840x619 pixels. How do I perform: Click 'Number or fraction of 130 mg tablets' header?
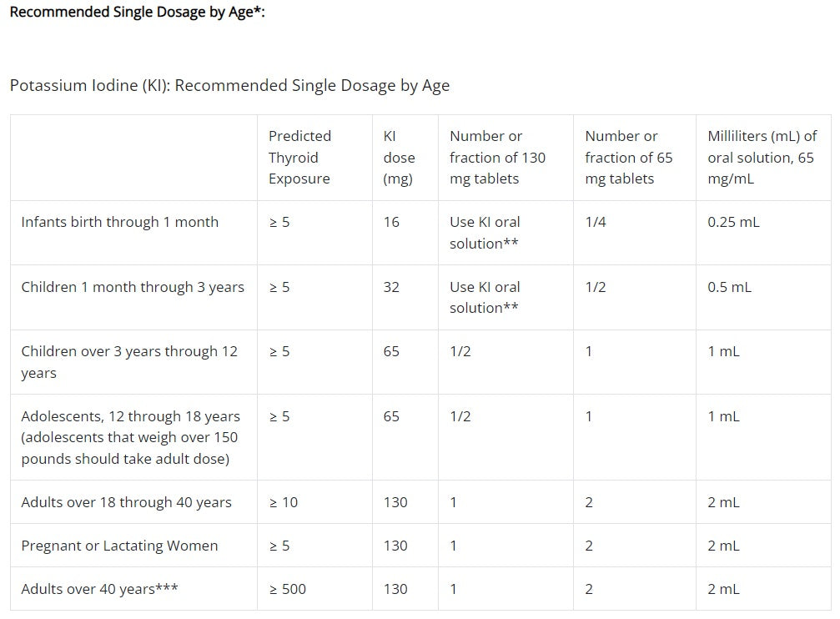coord(497,157)
